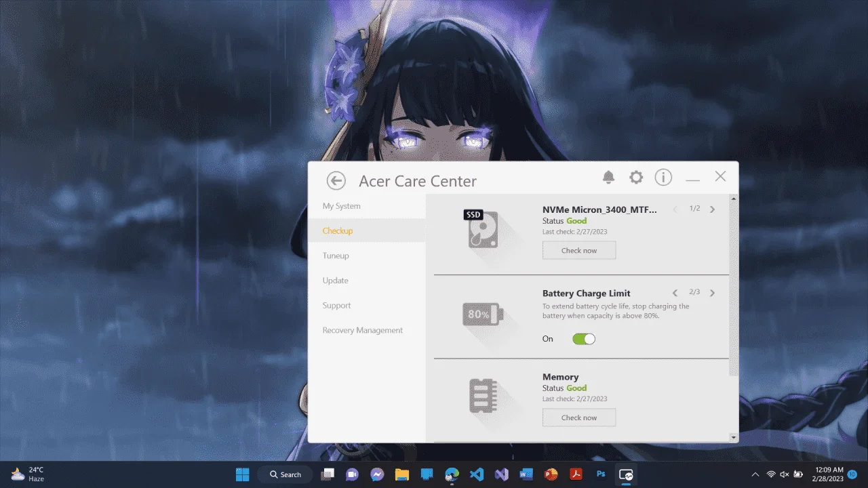Launch Visual Studio from the taskbar
868x488 pixels.
pyautogui.click(x=502, y=474)
